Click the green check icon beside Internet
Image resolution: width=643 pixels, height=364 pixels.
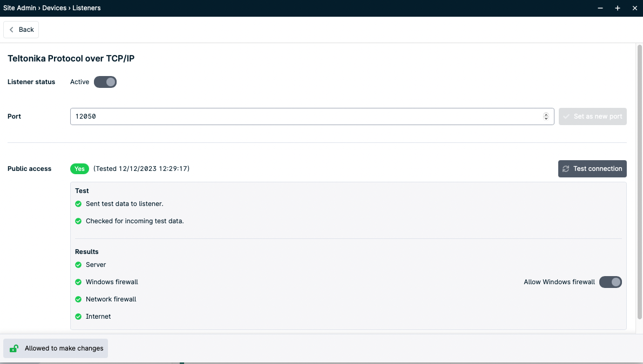[x=78, y=317]
